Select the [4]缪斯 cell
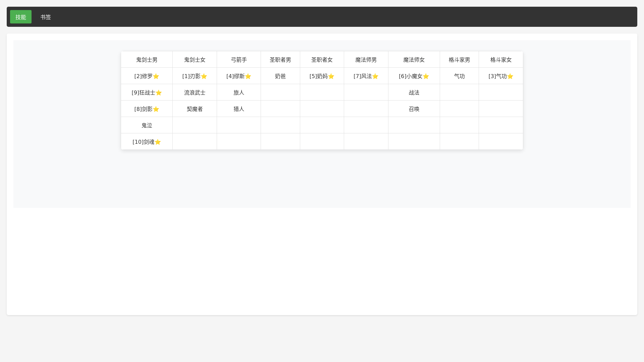This screenshot has height=362, width=644. (239, 76)
